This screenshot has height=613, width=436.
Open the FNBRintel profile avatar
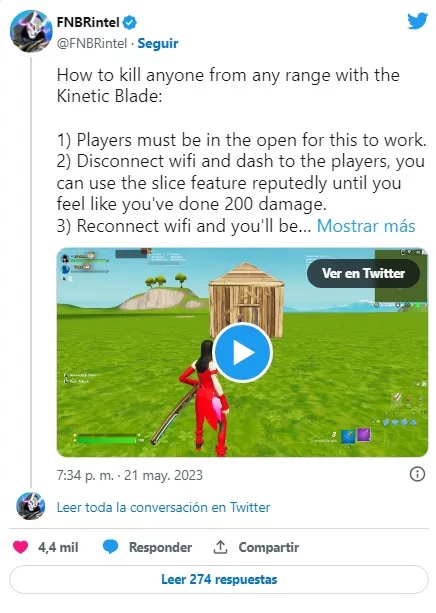point(31,31)
